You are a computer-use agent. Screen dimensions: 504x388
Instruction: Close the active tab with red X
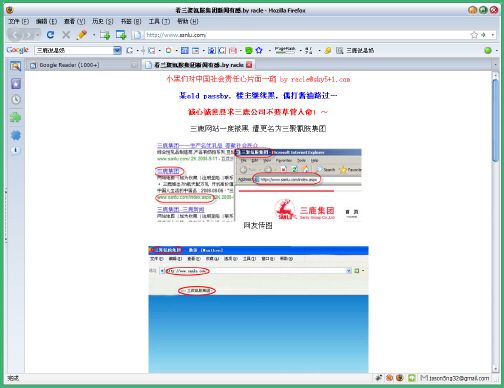coord(249,65)
